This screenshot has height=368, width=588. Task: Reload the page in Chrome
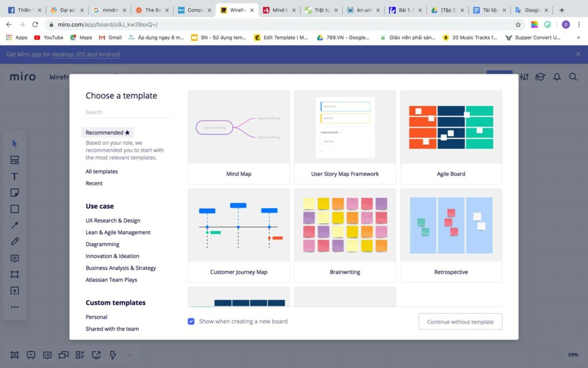(35, 24)
